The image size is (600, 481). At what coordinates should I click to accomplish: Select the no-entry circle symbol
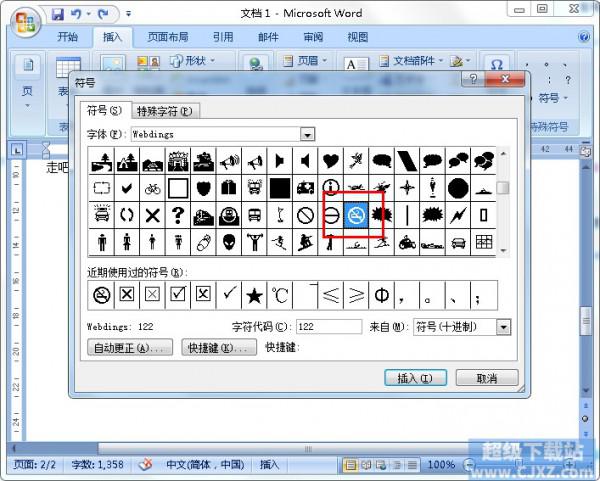[331, 215]
